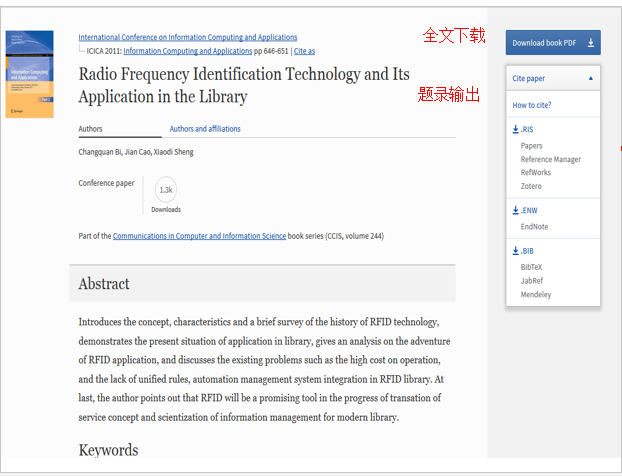The width and height of the screenshot is (622, 476).
Task: Open Communications in Computer and Information Science link
Action: (x=199, y=236)
